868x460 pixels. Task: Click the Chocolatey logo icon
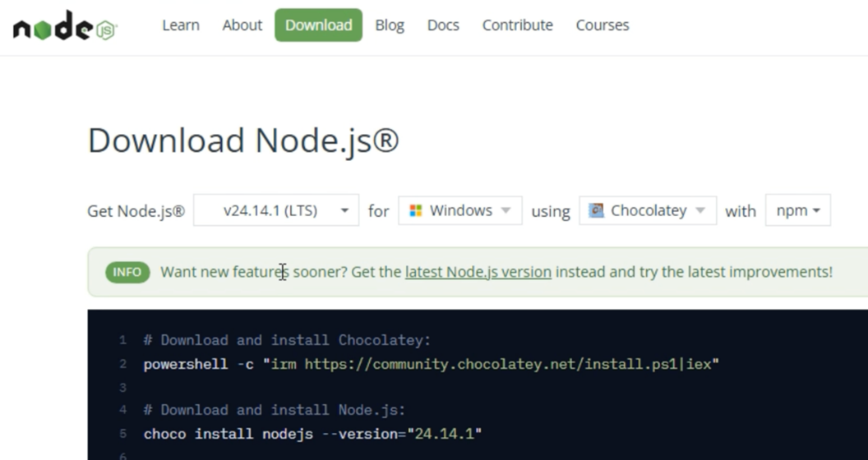[596, 210]
